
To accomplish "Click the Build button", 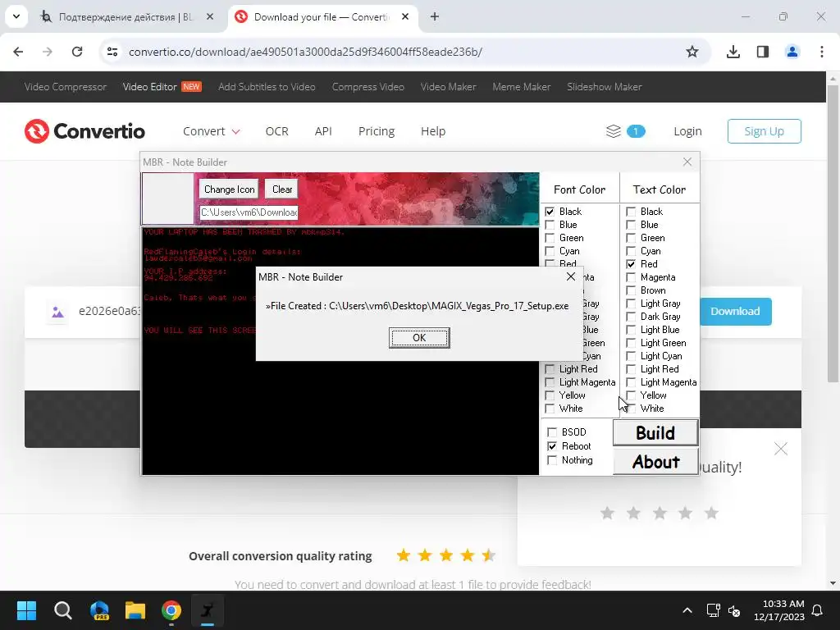I will point(655,433).
